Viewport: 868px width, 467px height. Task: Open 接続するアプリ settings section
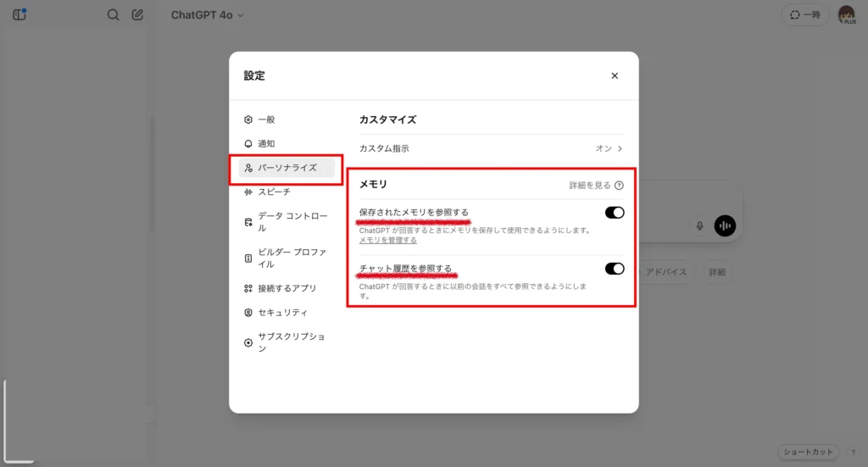[287, 288]
